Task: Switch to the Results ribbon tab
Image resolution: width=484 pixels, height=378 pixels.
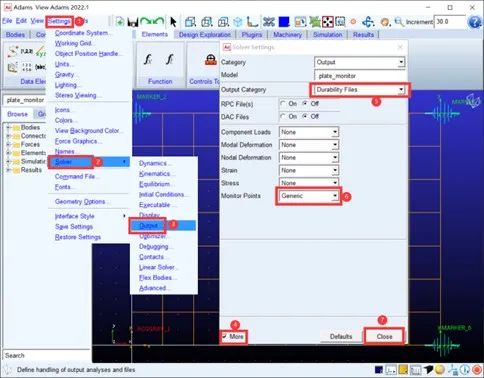Action: [x=363, y=35]
